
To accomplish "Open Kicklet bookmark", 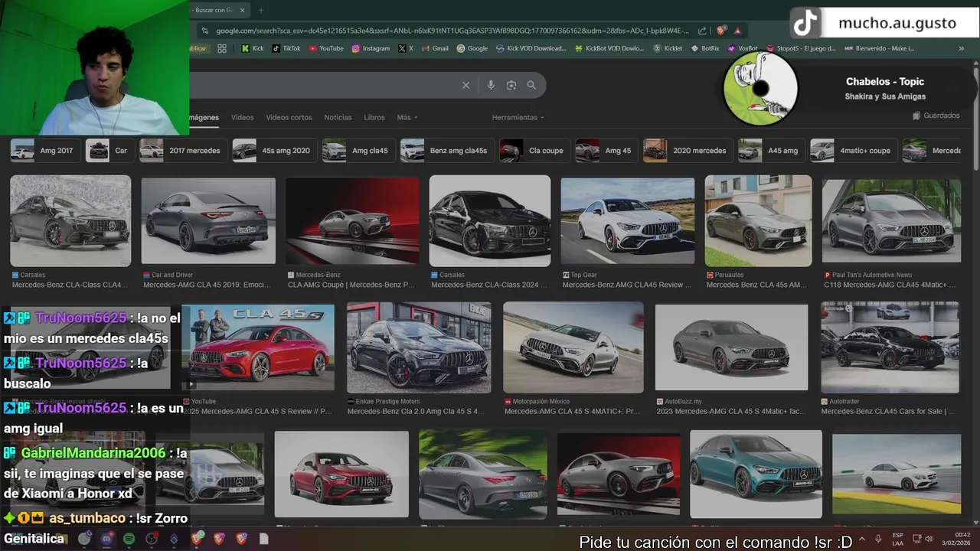I will [668, 48].
